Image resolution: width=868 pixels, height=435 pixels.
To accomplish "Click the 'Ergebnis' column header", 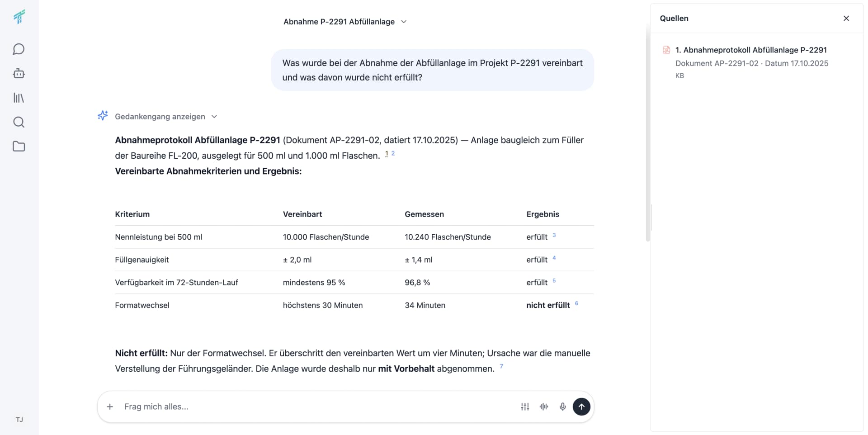I will click(542, 214).
